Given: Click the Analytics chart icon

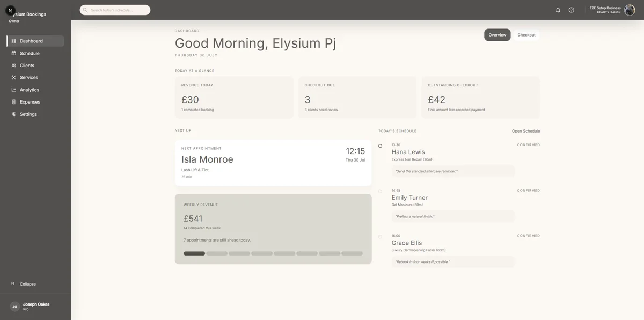Looking at the screenshot, I should [x=14, y=90].
